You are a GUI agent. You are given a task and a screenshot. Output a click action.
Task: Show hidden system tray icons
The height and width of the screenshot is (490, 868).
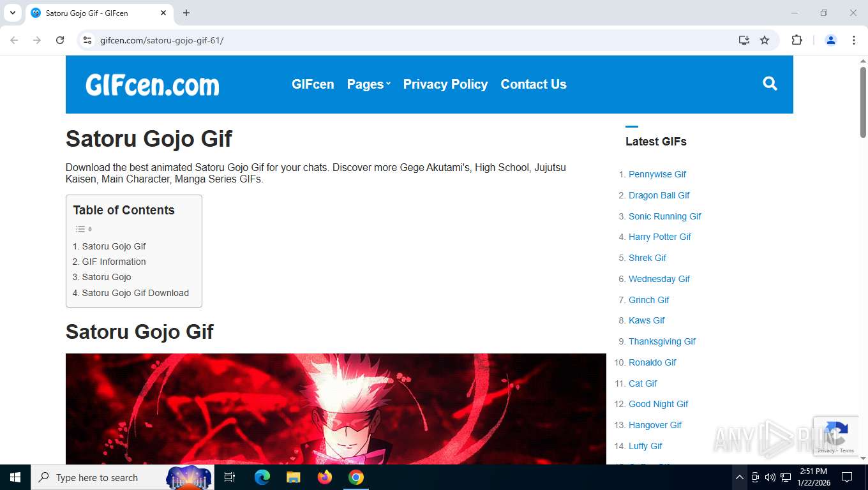coord(739,477)
